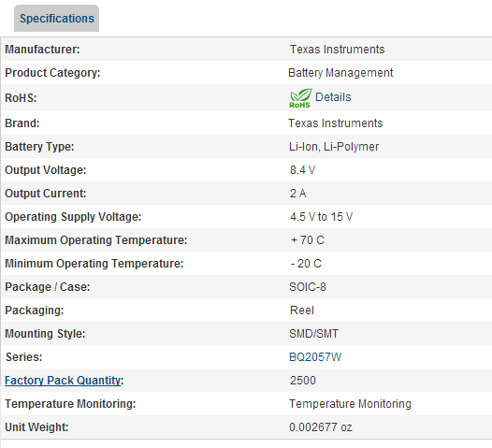Open the RoHS Details link
This screenshot has width=492, height=448.
coord(333,97)
